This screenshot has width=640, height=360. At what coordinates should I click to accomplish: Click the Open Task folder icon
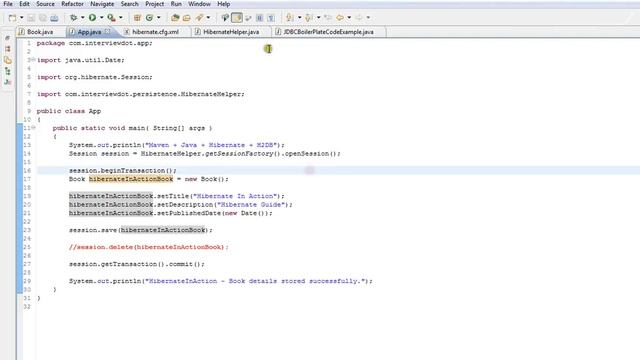pos(187,18)
